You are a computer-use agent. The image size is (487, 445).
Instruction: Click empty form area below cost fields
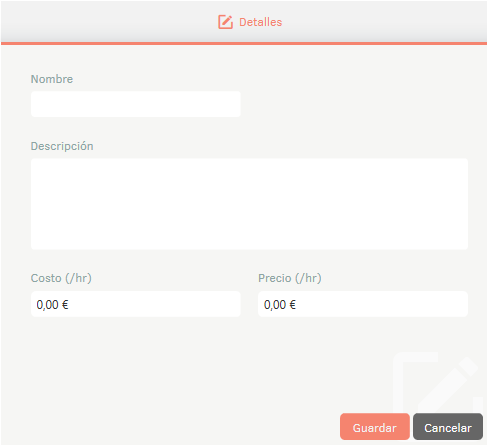click(200, 363)
